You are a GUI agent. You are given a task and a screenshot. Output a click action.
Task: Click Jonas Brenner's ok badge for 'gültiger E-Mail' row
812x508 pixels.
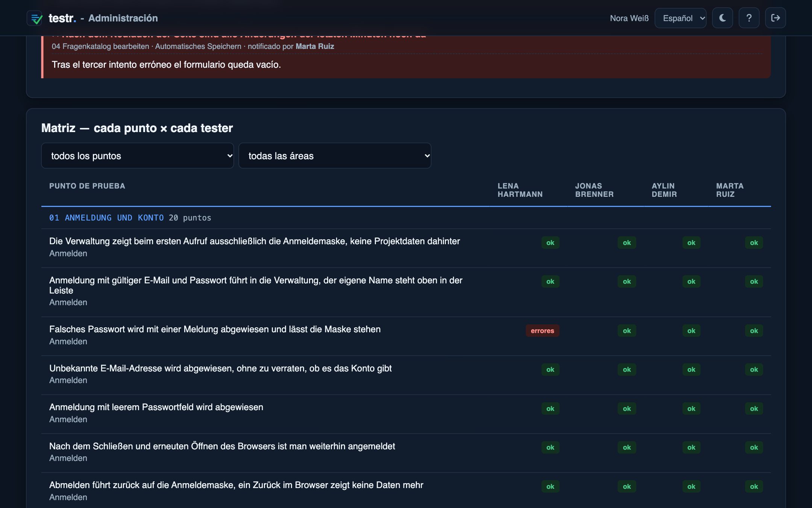coord(627,281)
